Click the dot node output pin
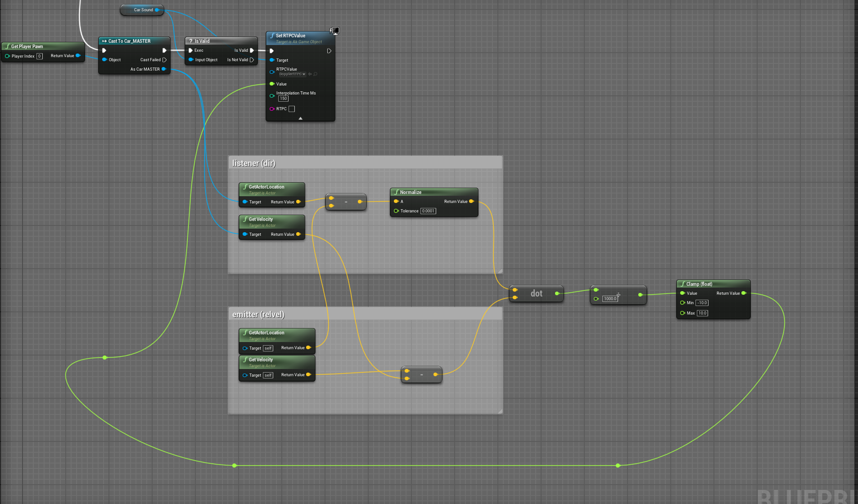 [557, 293]
